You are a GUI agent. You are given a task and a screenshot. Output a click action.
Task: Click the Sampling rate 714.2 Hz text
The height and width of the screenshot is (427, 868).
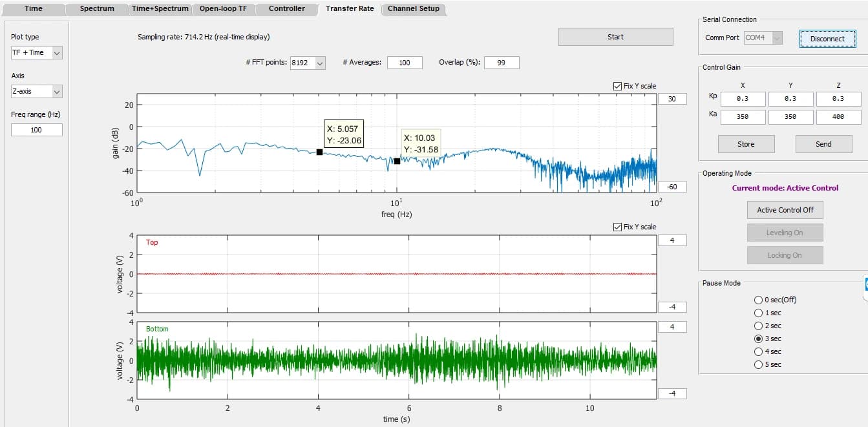[x=204, y=37]
